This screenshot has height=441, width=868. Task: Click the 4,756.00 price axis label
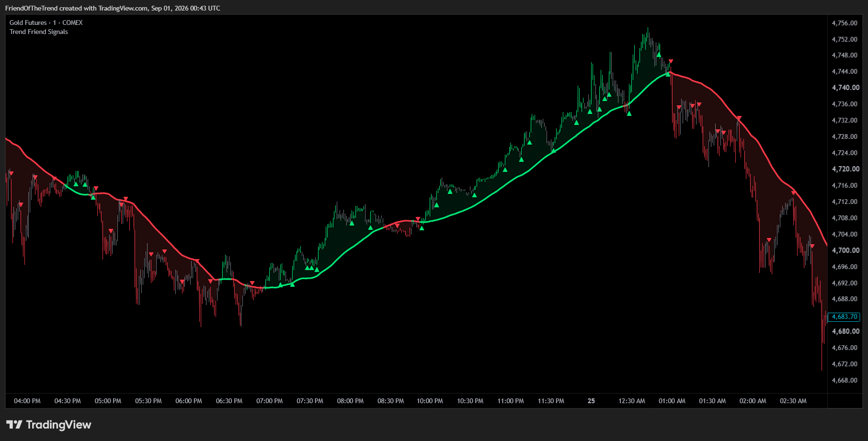pos(845,23)
